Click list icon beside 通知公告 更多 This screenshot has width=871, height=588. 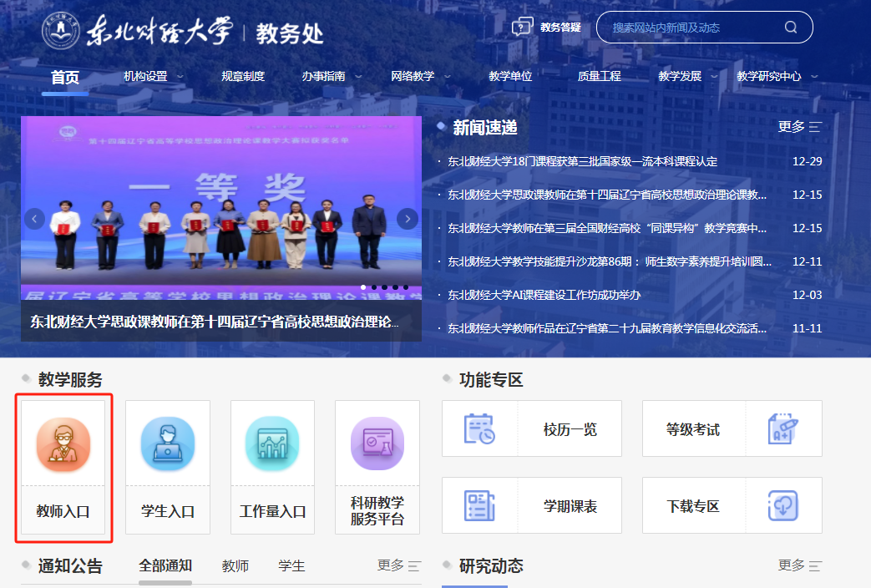(414, 565)
